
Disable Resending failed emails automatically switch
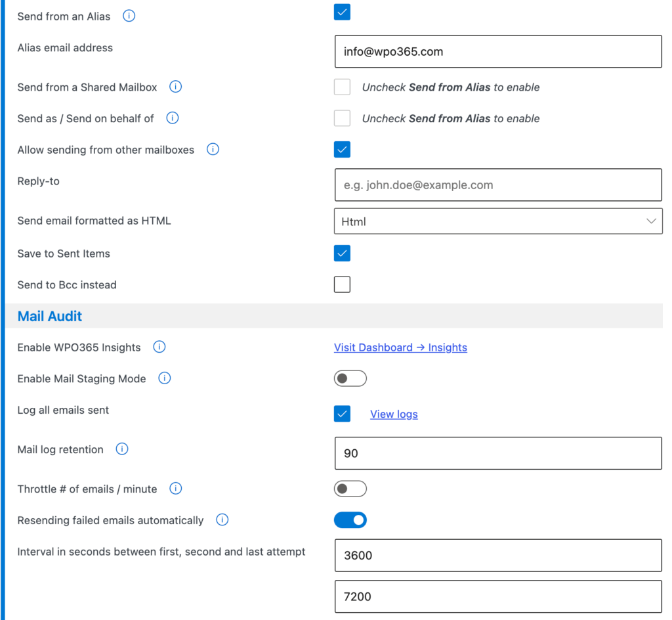coord(350,520)
